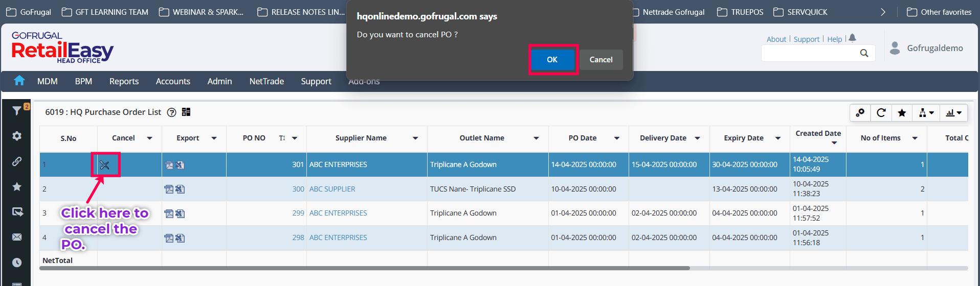
Task: Expand the Supplier Name column dropdown
Action: pyautogui.click(x=415, y=138)
